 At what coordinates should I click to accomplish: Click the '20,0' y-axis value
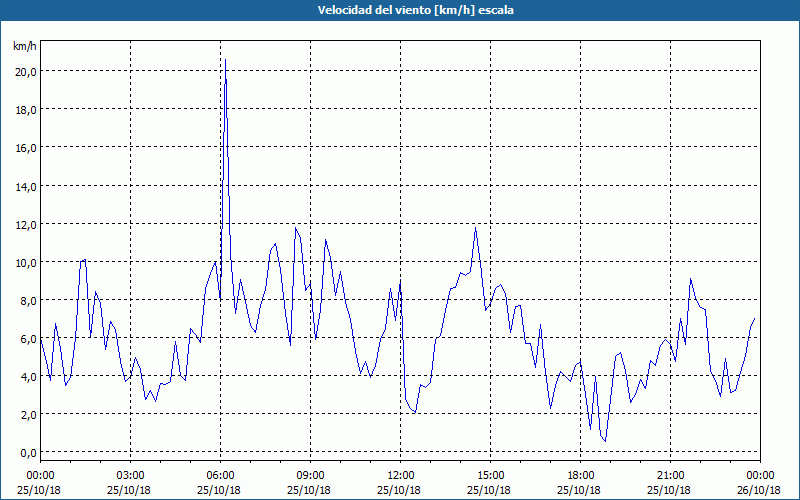pos(26,72)
